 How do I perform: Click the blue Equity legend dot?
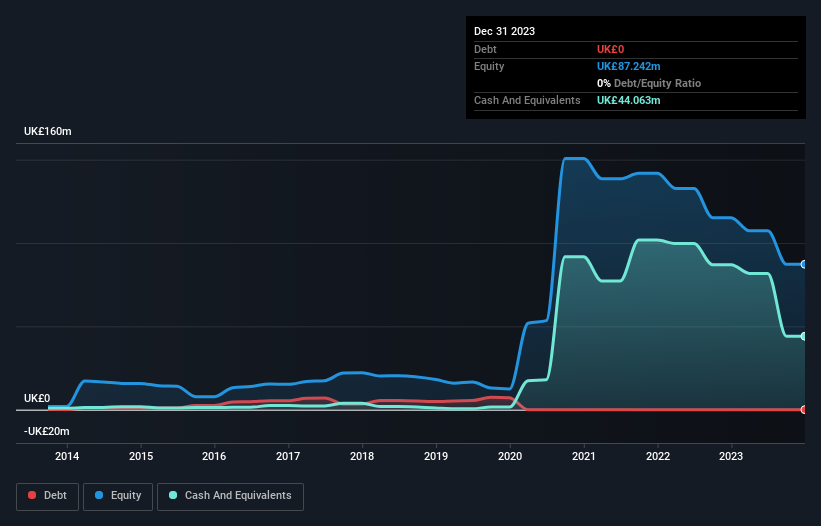click(99, 495)
